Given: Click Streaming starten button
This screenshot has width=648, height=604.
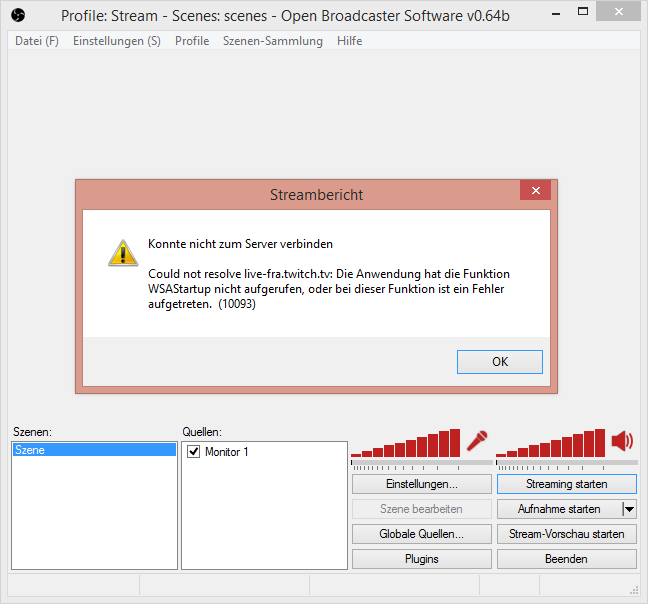Looking at the screenshot, I should [567, 484].
